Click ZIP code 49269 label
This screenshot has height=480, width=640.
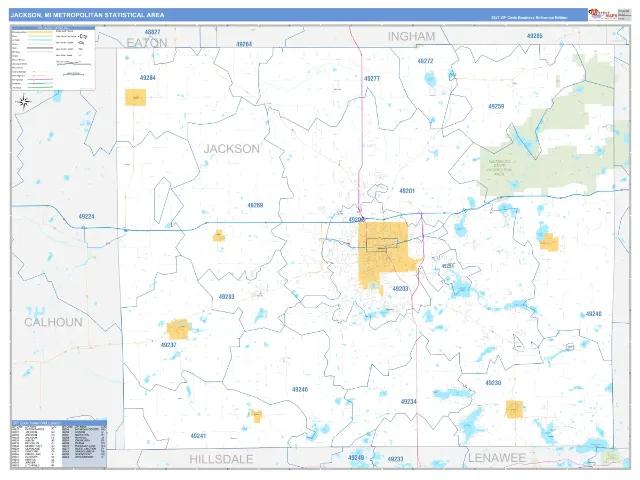pyautogui.click(x=256, y=205)
